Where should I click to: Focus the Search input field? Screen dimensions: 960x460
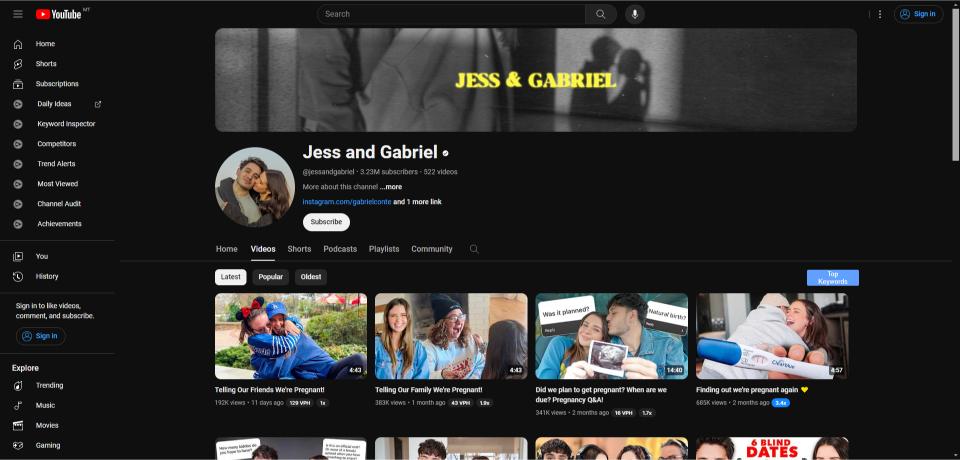[x=451, y=14]
